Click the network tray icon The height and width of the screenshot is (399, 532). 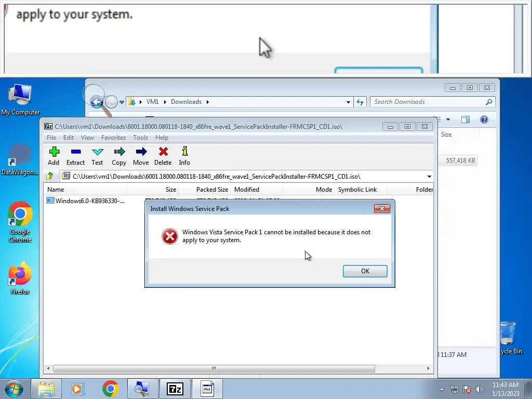455,389
